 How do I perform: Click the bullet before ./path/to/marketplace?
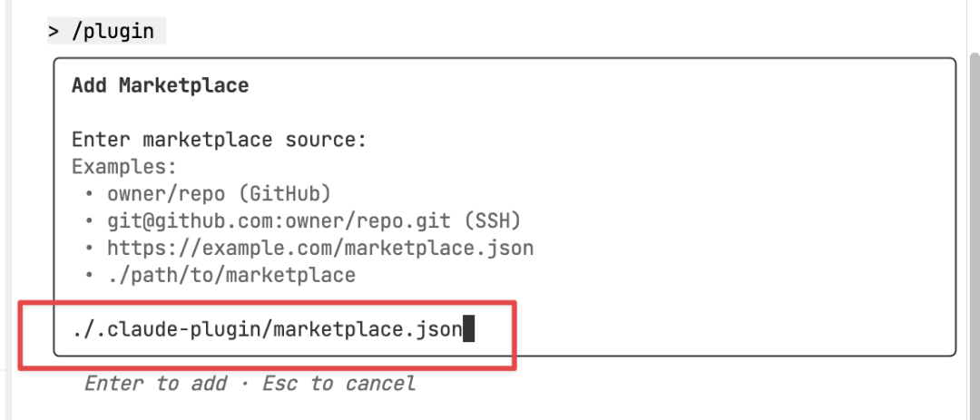(90, 275)
